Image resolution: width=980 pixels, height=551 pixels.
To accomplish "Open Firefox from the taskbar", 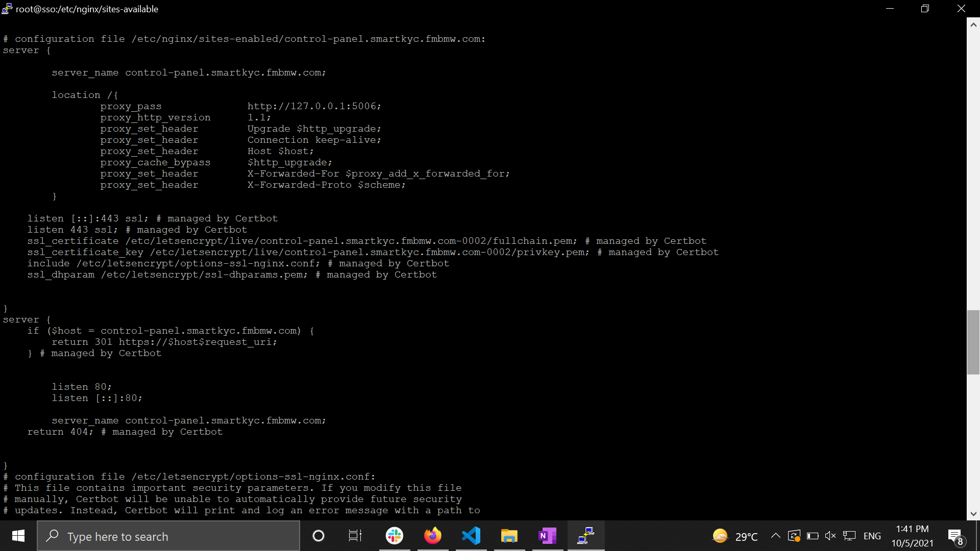I will point(433,536).
